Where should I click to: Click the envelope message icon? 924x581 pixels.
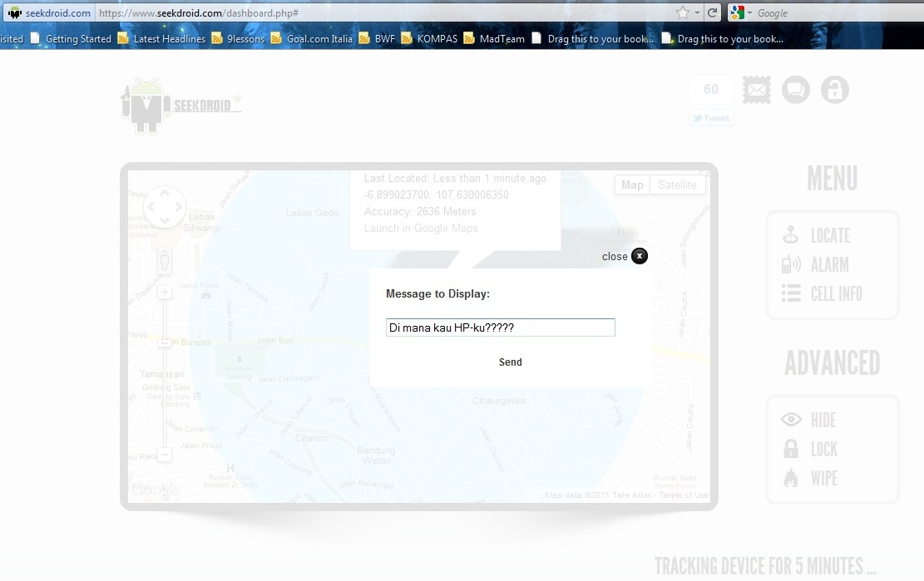pos(756,90)
